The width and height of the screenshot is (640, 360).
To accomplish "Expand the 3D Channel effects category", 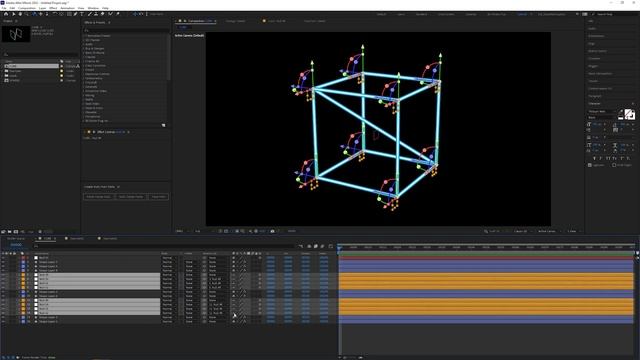I will [x=84, y=40].
